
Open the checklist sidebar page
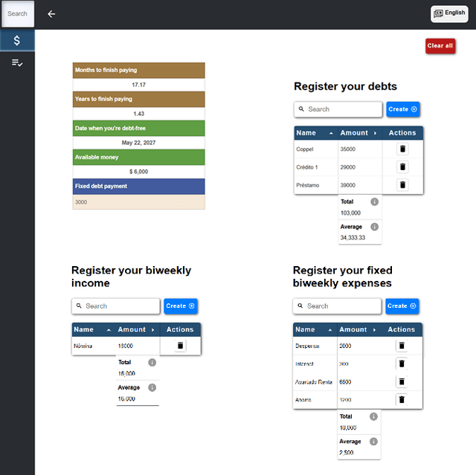click(x=17, y=63)
